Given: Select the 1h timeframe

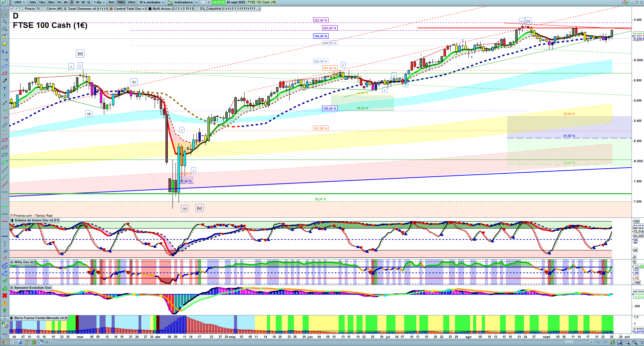Looking at the screenshot, I should point(59,2).
